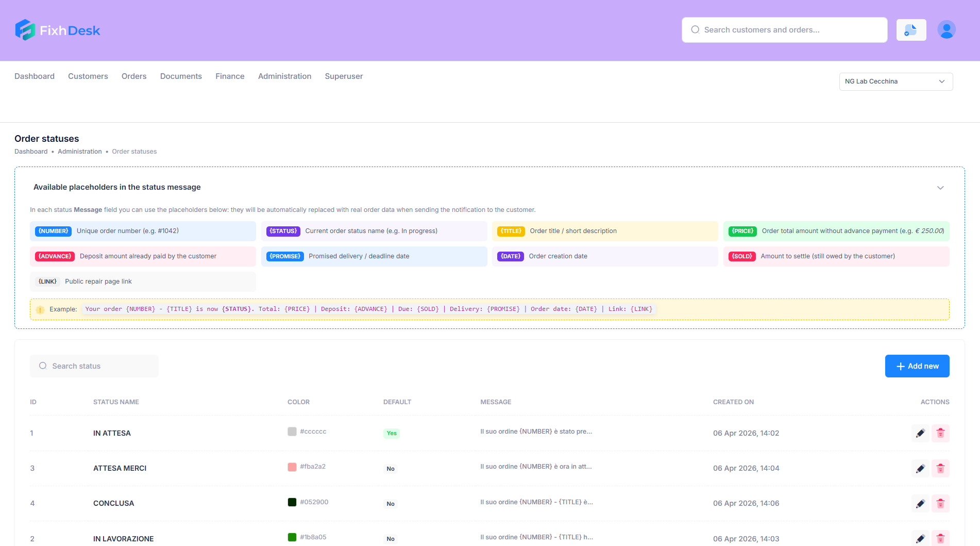The width and height of the screenshot is (980, 546).
Task: Delete the IN ATTESA status
Action: tap(940, 433)
